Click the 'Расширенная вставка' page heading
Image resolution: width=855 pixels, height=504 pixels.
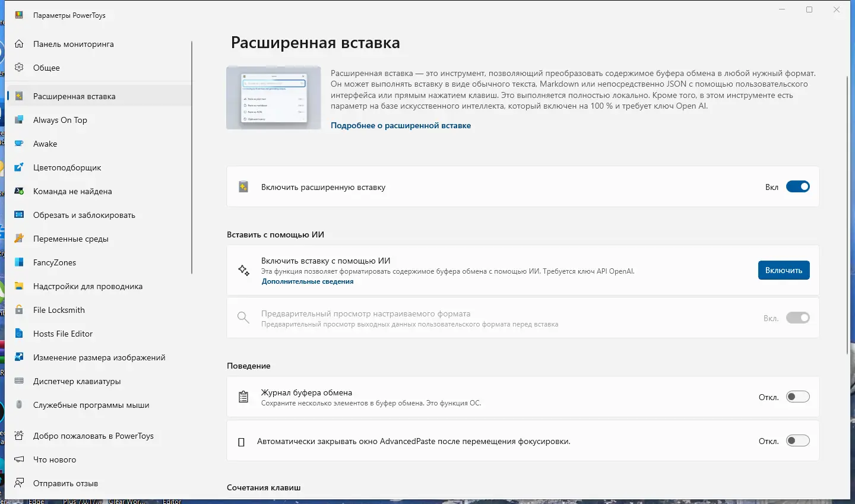pos(315,43)
